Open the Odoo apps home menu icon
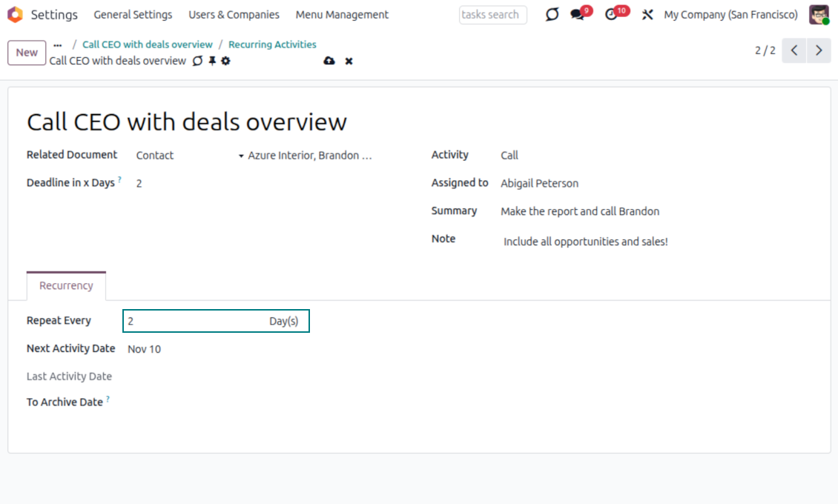 point(15,15)
